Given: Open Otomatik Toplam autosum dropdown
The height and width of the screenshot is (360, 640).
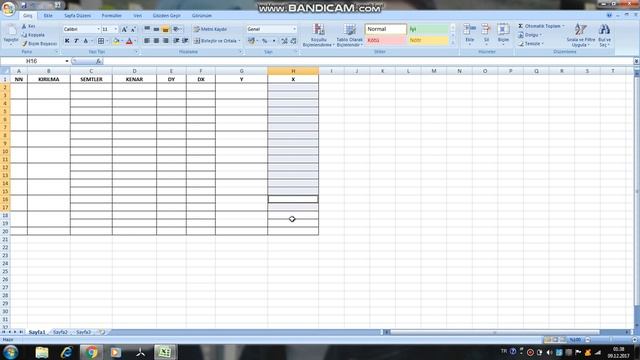Looking at the screenshot, I should pos(541,26).
